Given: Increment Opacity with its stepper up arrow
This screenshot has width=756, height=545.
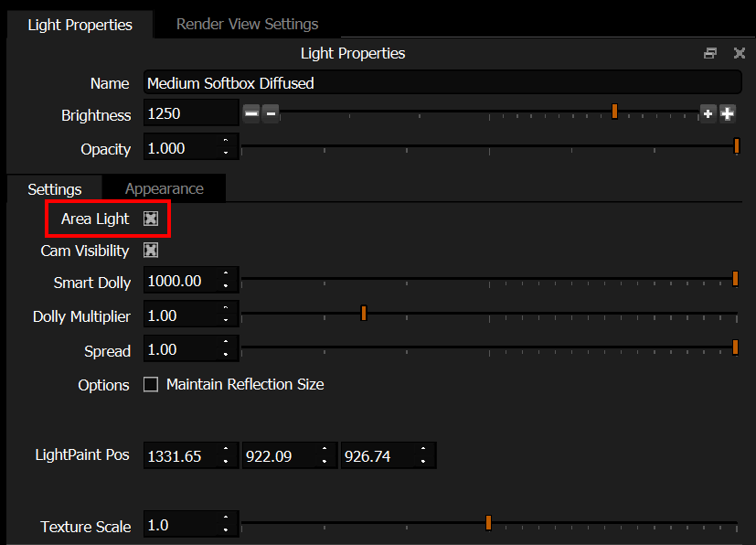Looking at the screenshot, I should (x=225, y=142).
